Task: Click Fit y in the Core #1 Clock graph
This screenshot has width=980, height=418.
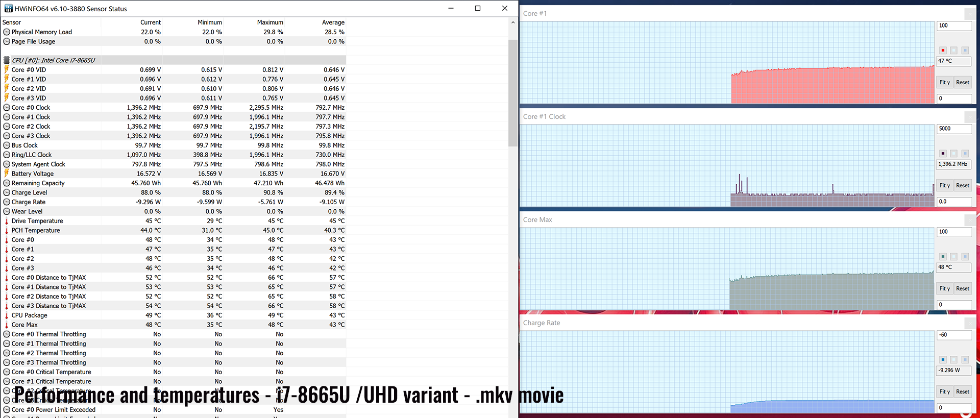Action: pyautogui.click(x=945, y=185)
